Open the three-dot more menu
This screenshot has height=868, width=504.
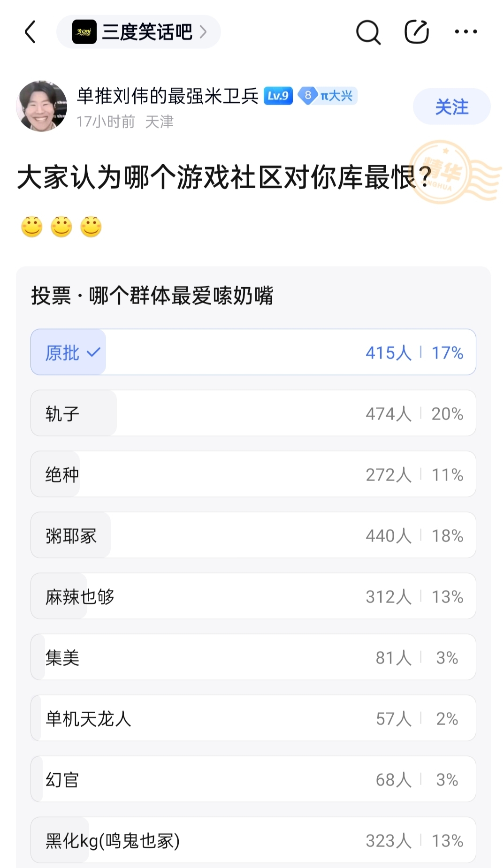click(x=466, y=31)
